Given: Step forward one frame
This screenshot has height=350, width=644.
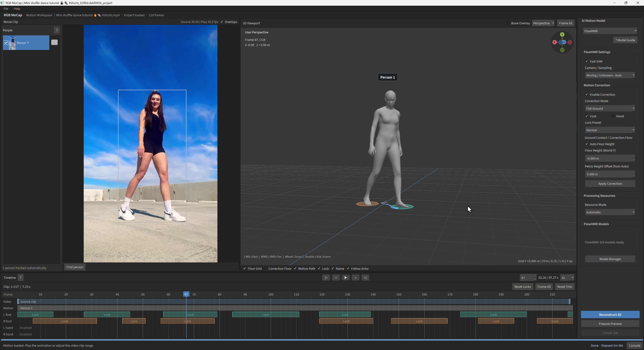Looking at the screenshot, I should [355, 278].
